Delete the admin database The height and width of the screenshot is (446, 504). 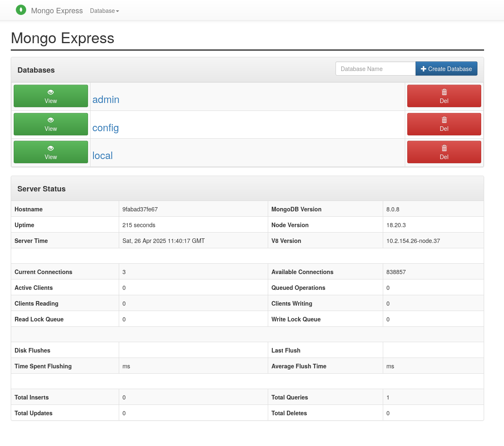coord(444,96)
